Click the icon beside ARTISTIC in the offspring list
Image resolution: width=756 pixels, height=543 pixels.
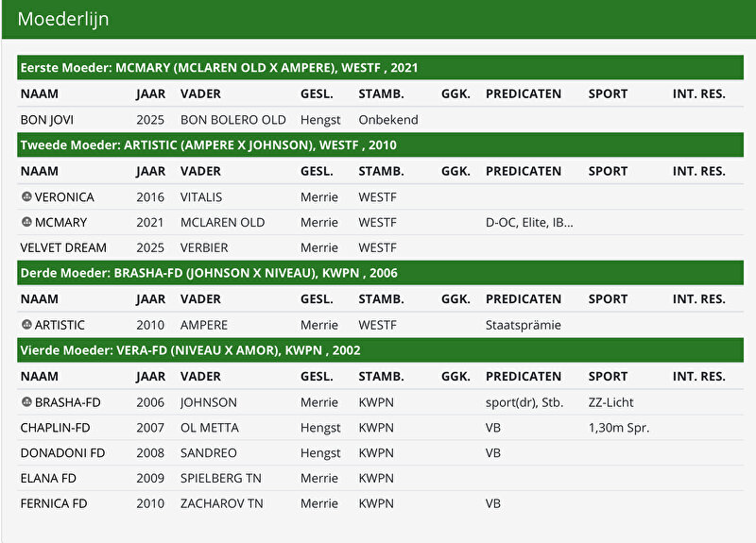26,325
